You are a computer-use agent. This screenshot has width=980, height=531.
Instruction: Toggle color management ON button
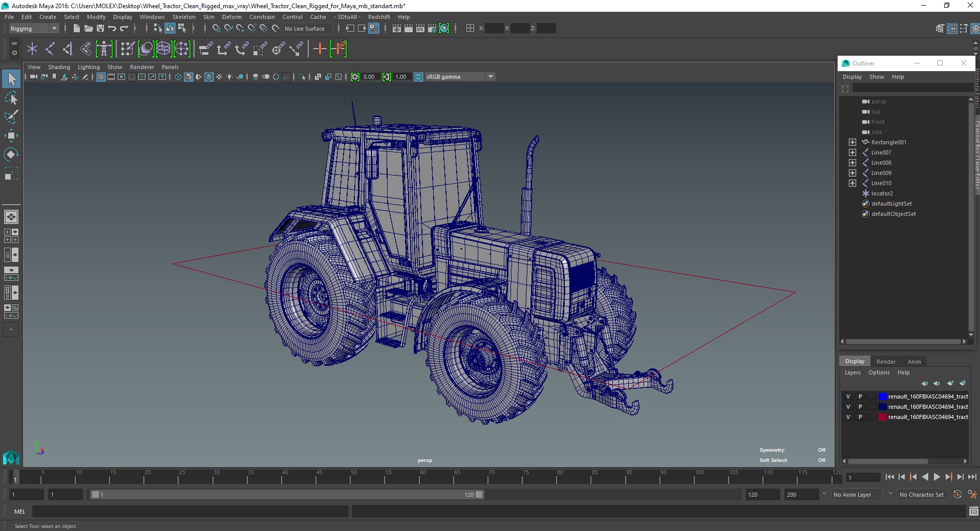418,77
